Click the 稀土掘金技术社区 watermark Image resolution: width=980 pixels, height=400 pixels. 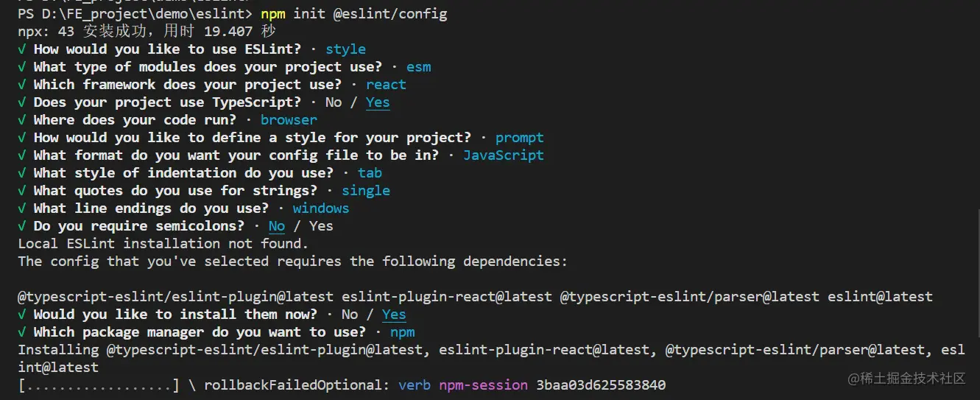(x=906, y=379)
